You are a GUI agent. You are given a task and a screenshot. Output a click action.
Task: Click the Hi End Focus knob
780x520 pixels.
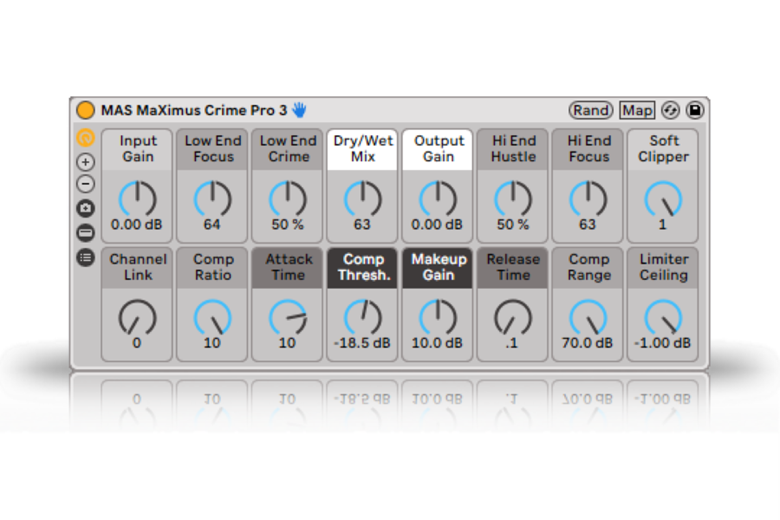(x=588, y=199)
